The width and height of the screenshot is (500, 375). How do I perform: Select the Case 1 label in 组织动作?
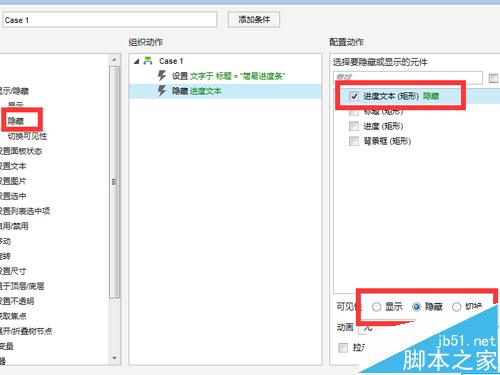point(171,61)
